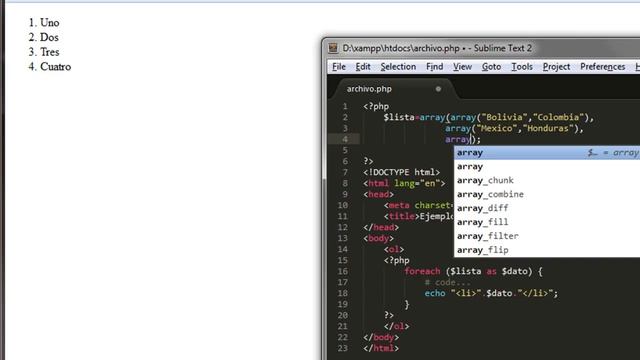
Task: Open the Tools menu
Action: [x=522, y=67]
